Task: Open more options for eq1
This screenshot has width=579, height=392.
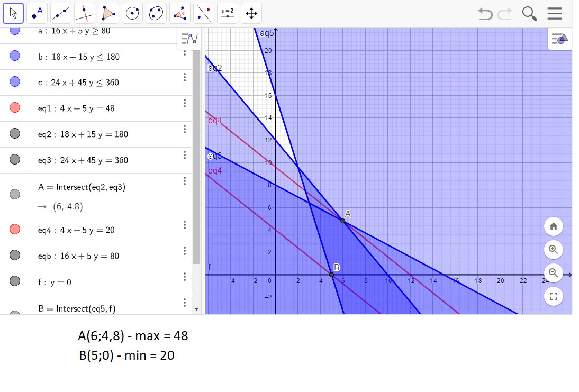Action: 185,103
